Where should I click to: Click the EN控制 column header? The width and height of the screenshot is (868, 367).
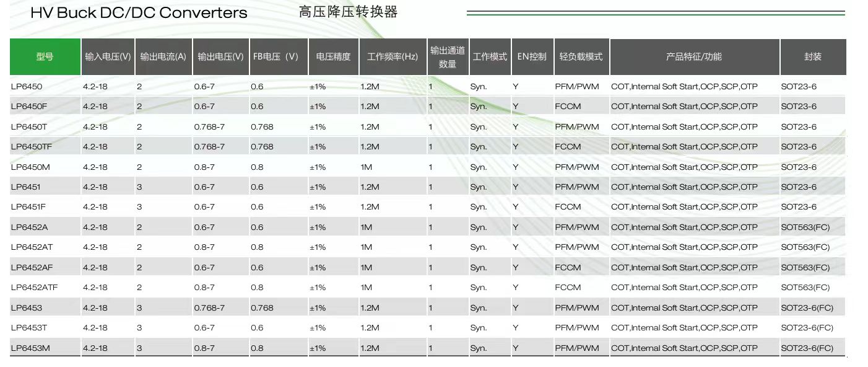pos(532,56)
